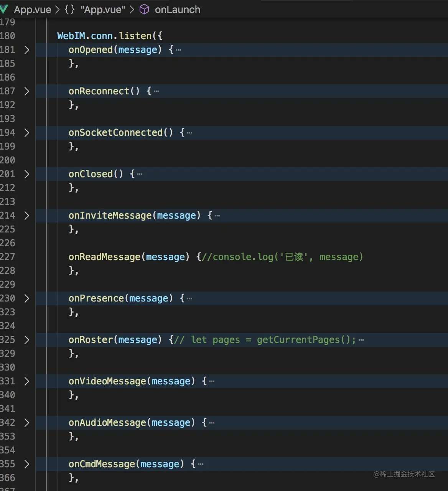
Task: Click line number 180 in the gutter
Action: click(x=8, y=36)
